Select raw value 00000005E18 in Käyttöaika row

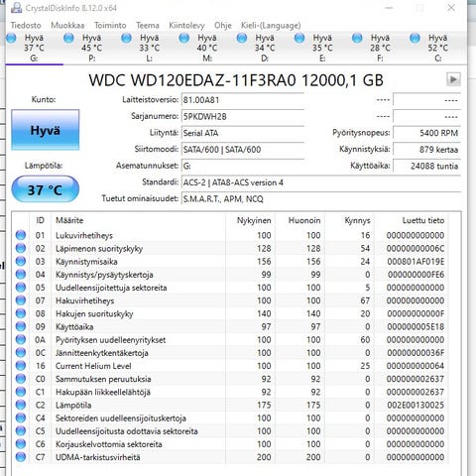point(416,326)
